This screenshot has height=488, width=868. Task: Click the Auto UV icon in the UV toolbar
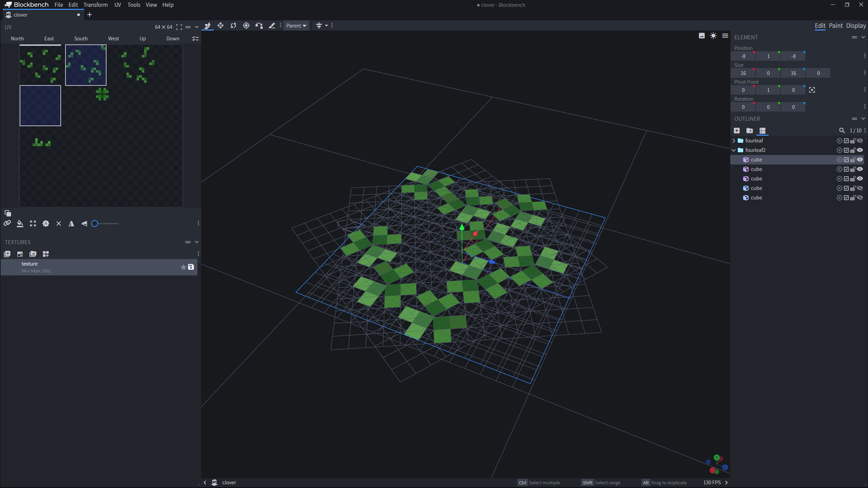click(x=46, y=224)
